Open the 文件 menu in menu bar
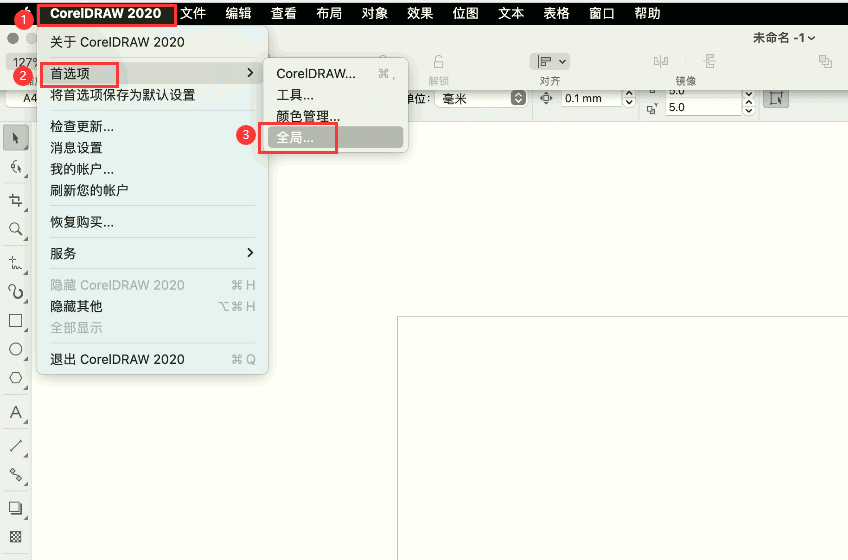 pyautogui.click(x=193, y=13)
